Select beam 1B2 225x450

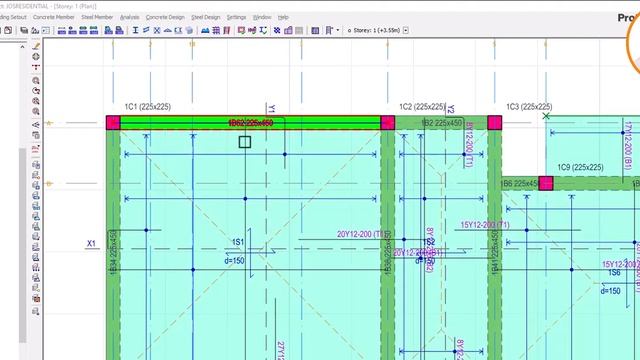[441, 123]
